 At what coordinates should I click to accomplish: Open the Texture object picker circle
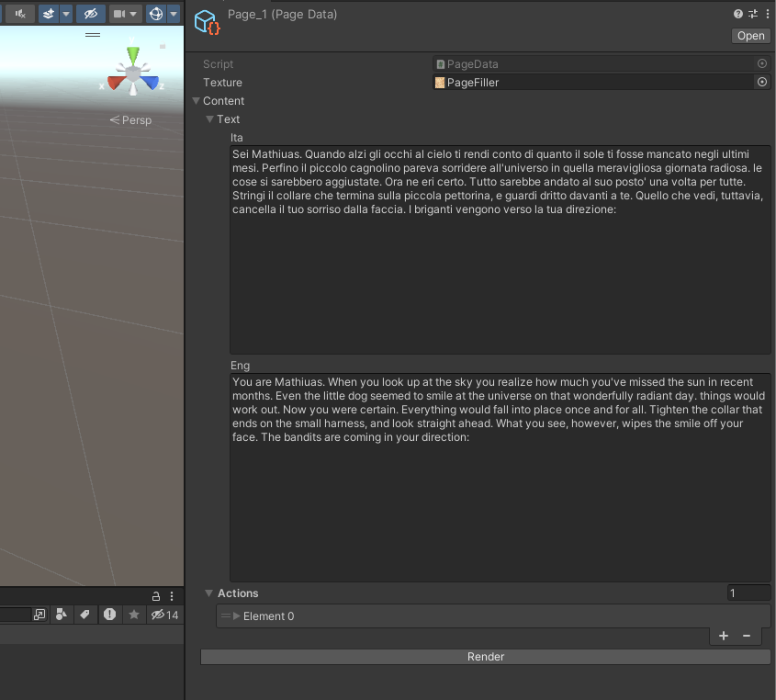(x=762, y=82)
